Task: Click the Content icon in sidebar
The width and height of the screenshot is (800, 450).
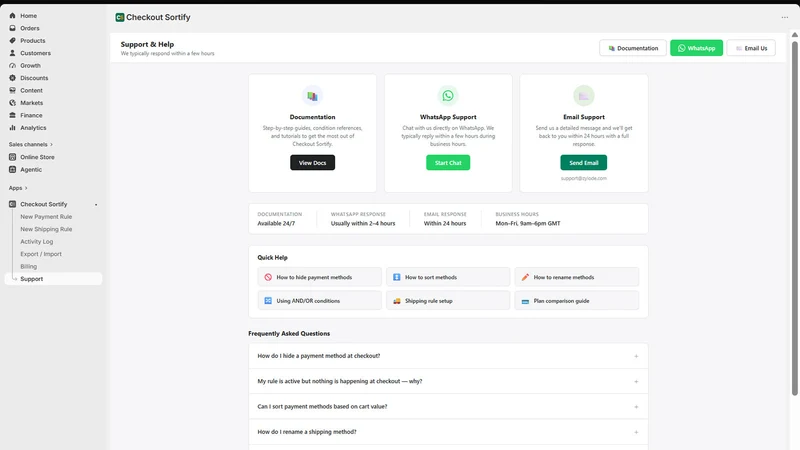Action: pyautogui.click(x=12, y=90)
